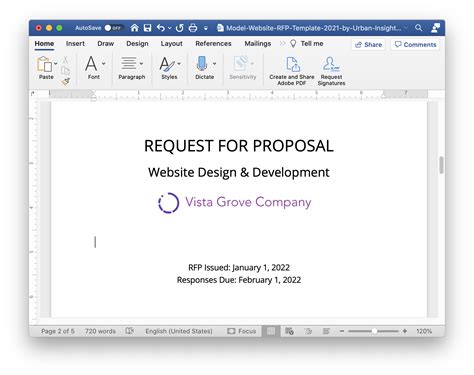Switch to the References tab
This screenshot has height=375, width=474.
213,44
